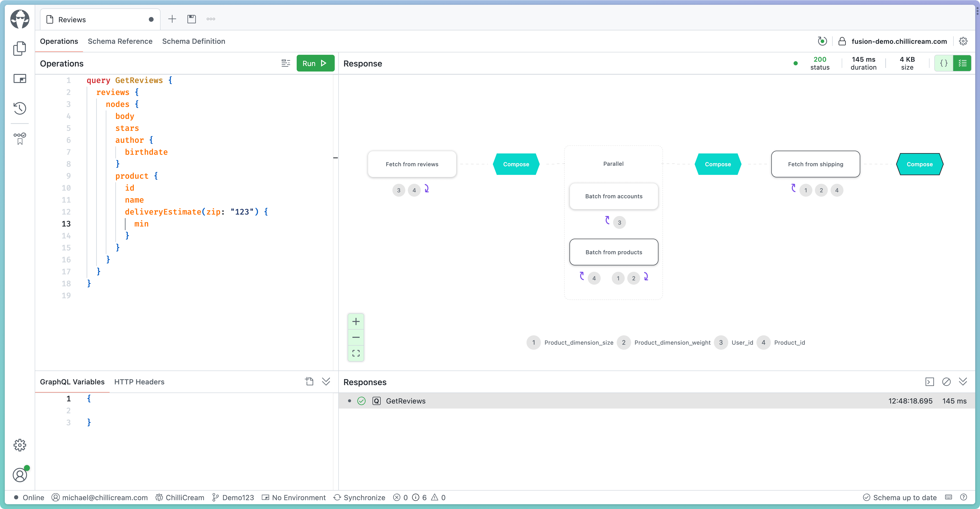980x509 pixels.
Task: Open connection settings gear
Action: pos(963,41)
